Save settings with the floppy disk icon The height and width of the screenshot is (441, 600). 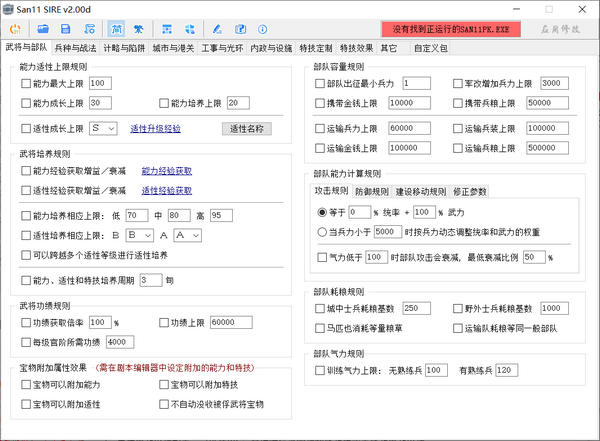click(66, 29)
